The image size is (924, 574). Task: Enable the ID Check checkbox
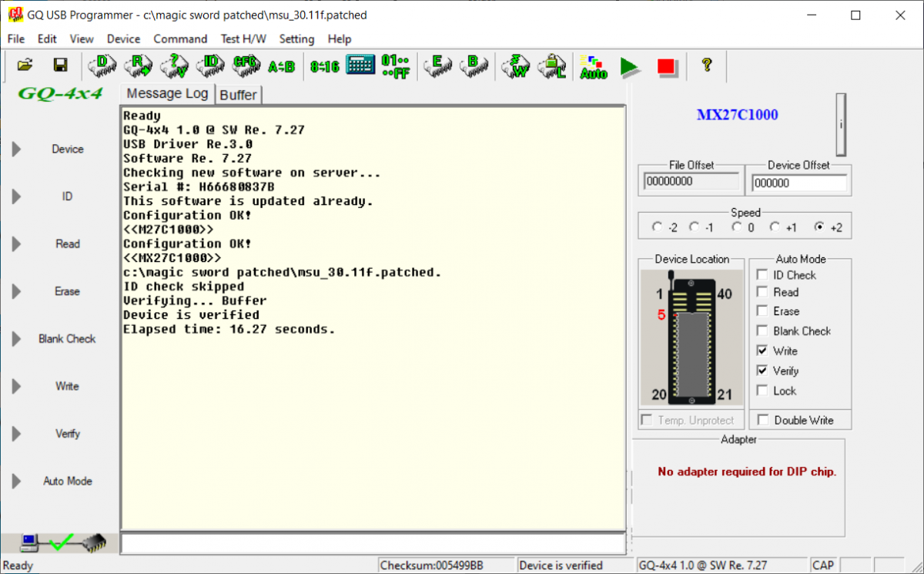(x=762, y=275)
